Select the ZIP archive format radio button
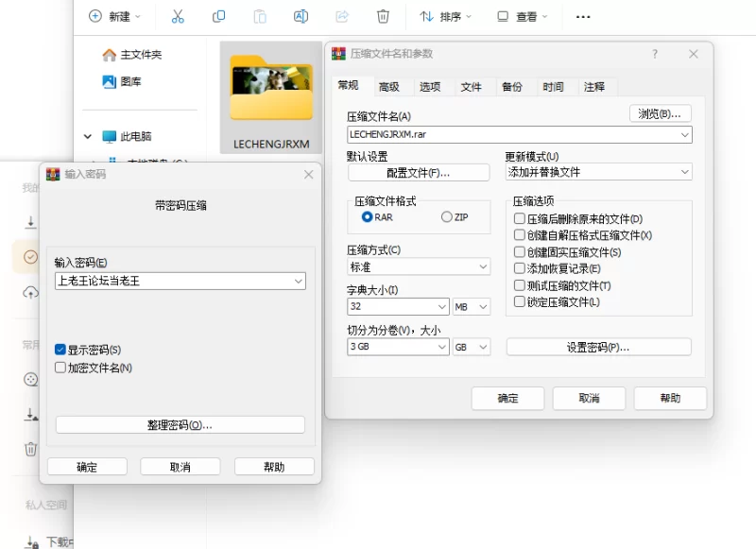 [447, 217]
